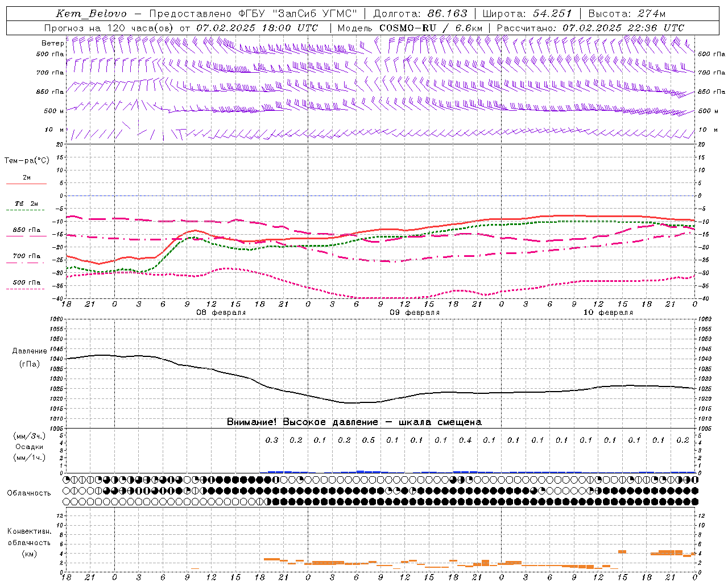
Task: Click the Td 2м legend entry
Action: pos(27,203)
